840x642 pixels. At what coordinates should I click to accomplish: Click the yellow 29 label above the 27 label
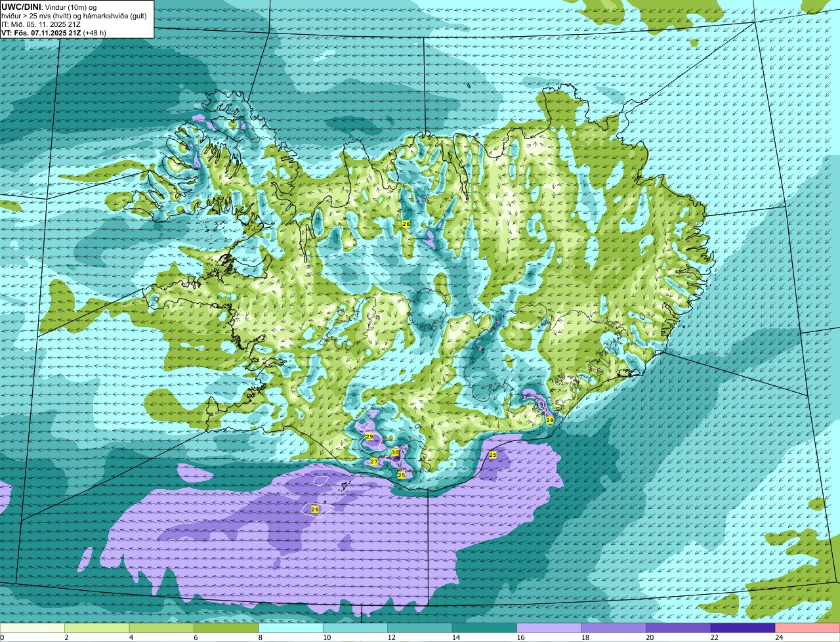coord(369,437)
